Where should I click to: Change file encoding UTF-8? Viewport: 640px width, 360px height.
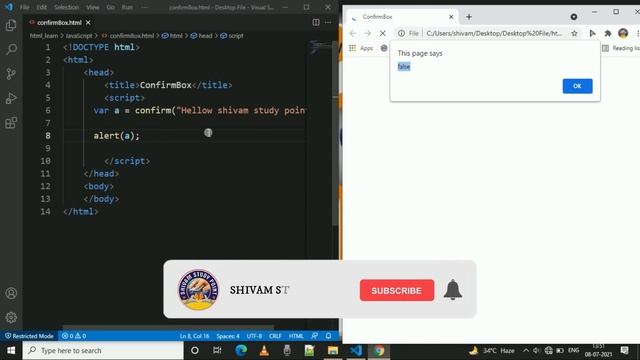(254, 336)
